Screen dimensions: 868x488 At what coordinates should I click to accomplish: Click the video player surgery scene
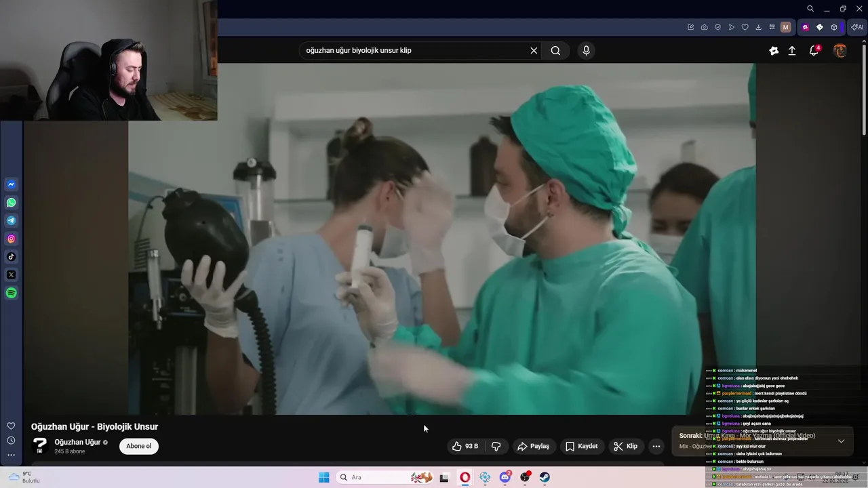pyautogui.click(x=441, y=239)
